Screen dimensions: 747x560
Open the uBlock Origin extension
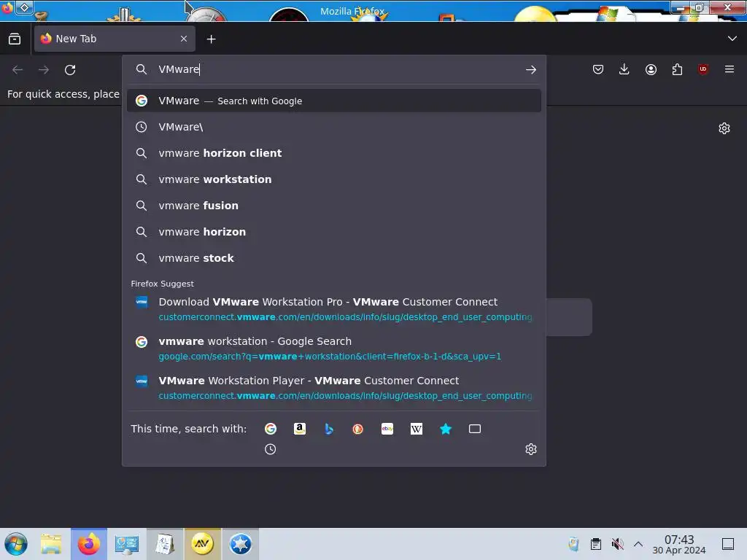(x=703, y=69)
